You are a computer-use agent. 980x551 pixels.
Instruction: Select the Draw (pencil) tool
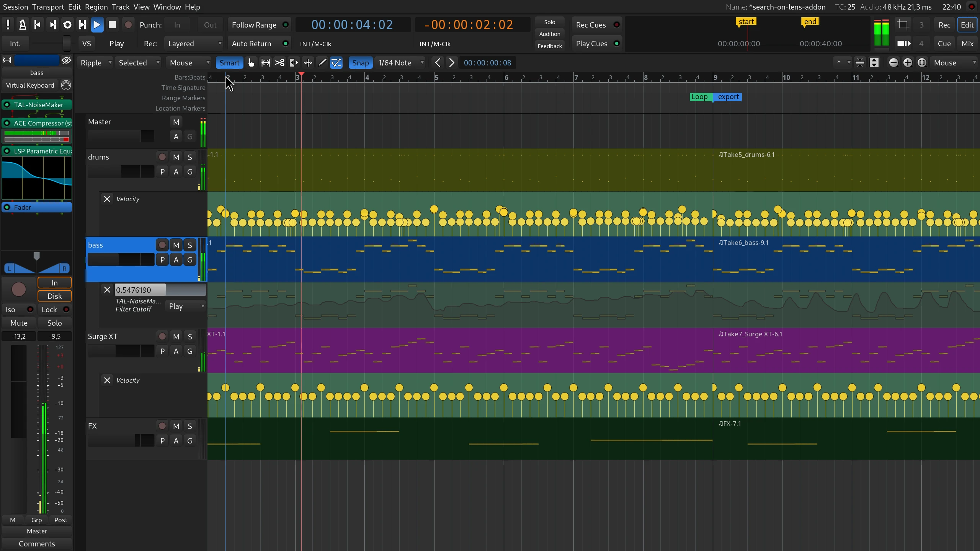point(322,63)
